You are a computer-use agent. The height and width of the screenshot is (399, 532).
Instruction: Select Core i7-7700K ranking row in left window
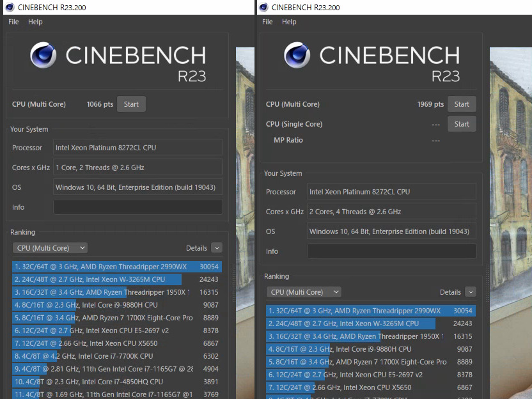pos(117,356)
